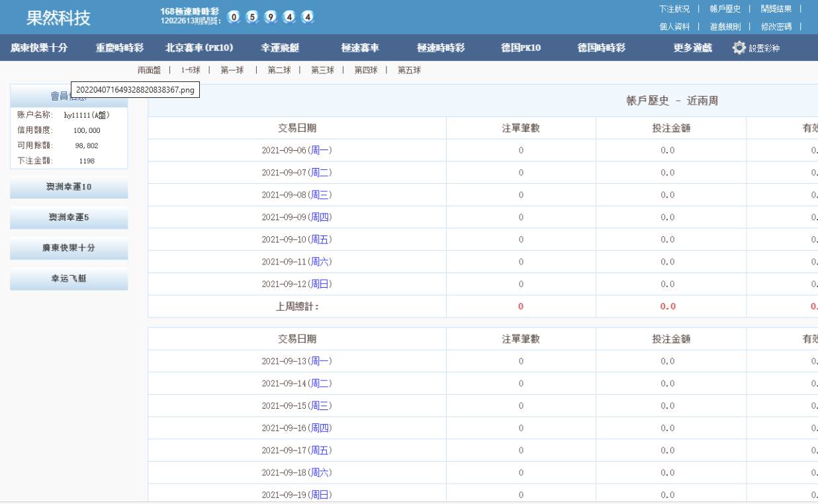This screenshot has height=504, width=818.
Task: Open the 周二 link for 2021-09-14
Action: pyautogui.click(x=320, y=384)
